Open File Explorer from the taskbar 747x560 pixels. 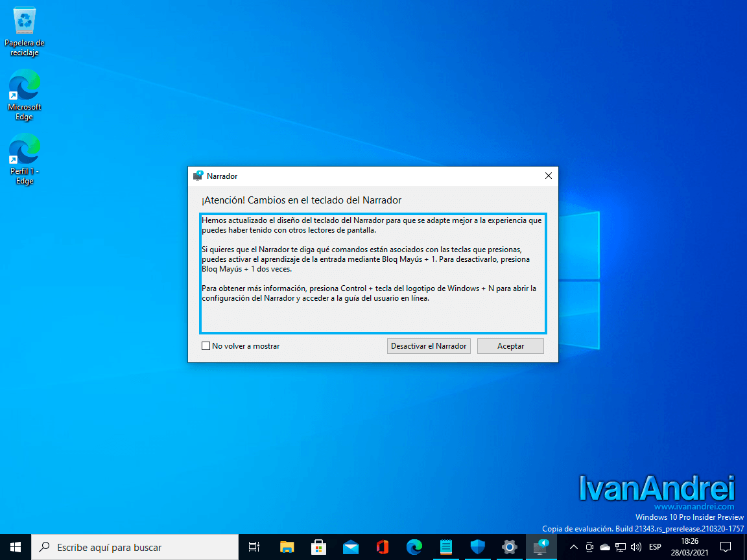[x=287, y=547]
